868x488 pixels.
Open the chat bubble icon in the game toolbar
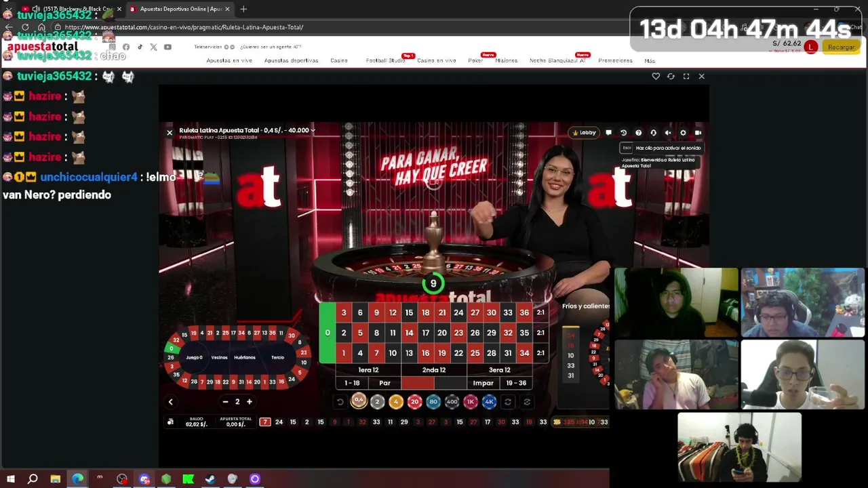point(608,133)
